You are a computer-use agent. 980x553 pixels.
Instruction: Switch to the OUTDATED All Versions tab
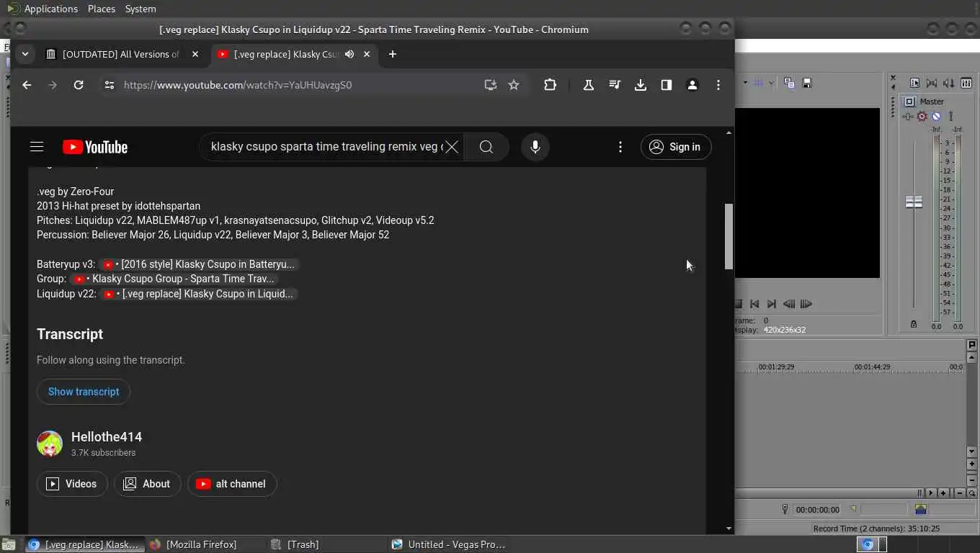click(120, 54)
